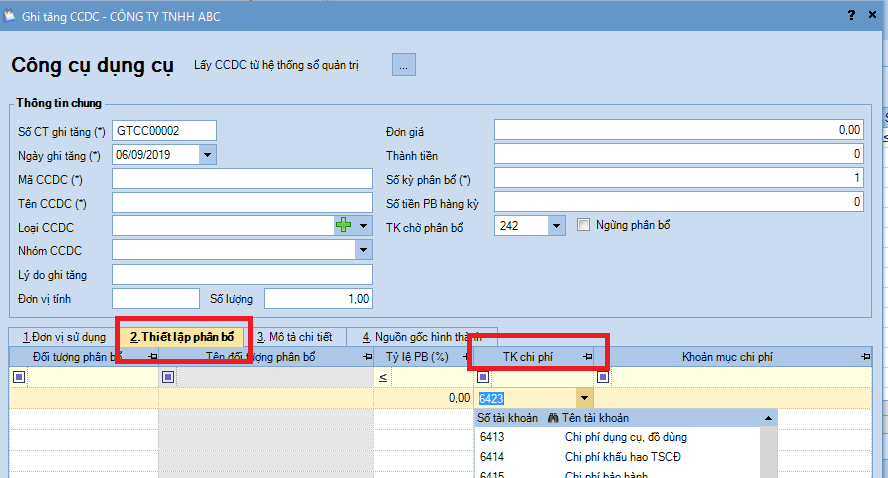Select the 2.Thiết lập phân bổ tab
The image size is (888, 478).
[x=182, y=337]
